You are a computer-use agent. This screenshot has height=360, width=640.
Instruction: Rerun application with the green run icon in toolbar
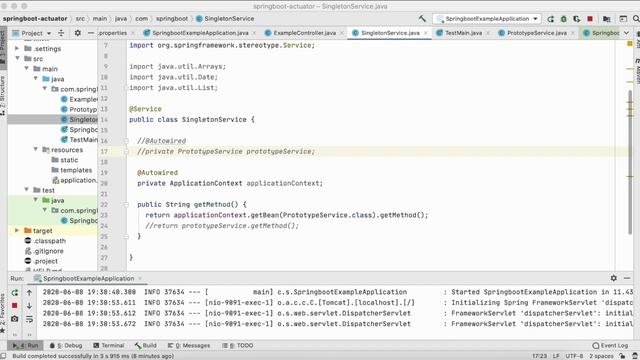(x=551, y=19)
